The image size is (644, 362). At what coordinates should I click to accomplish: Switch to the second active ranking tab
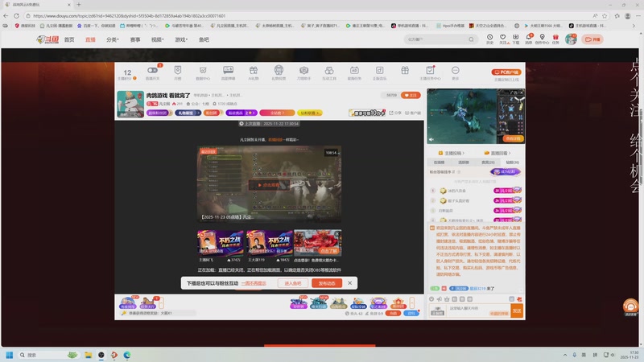(x=464, y=162)
